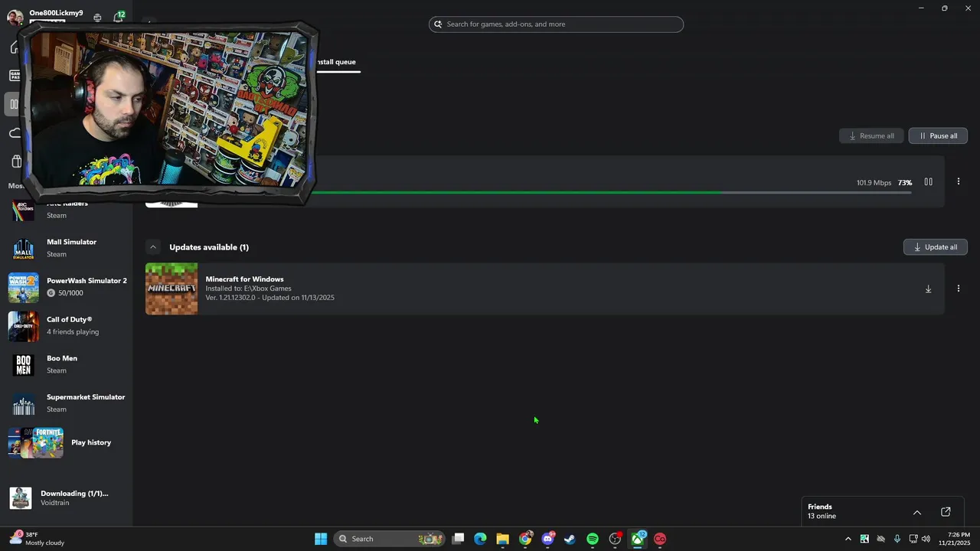
Task: Open more options for Minecraft for Windows
Action: 958,289
